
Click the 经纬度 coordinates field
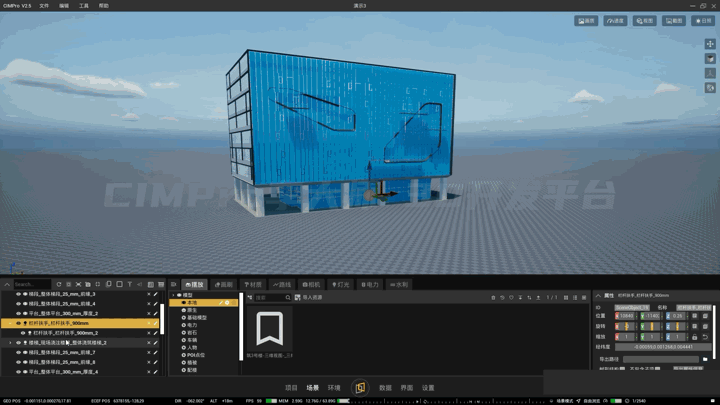tap(663, 347)
